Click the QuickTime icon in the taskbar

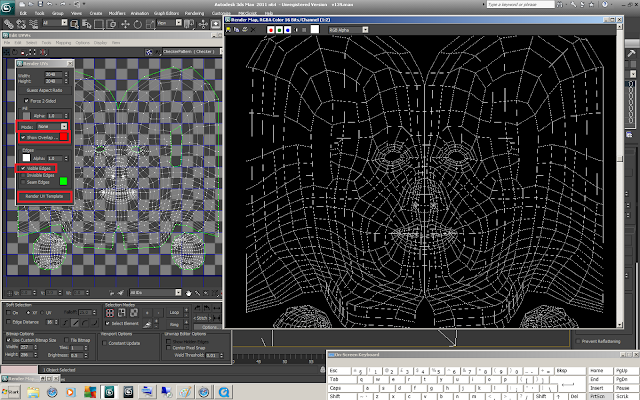click(224, 392)
